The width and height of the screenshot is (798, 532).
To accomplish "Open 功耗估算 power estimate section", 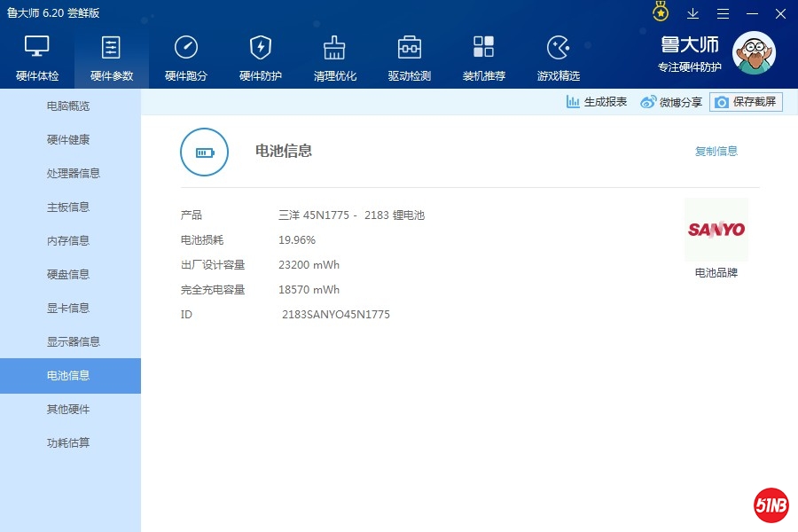I will coord(68,443).
